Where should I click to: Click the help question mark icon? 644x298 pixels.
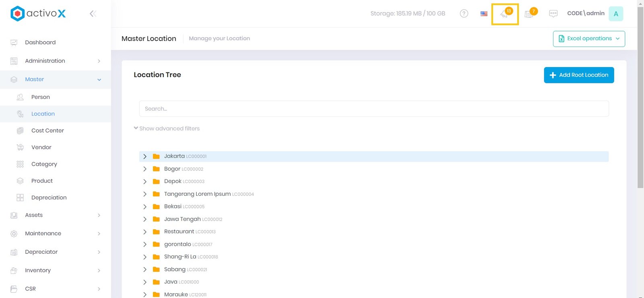pos(464,14)
